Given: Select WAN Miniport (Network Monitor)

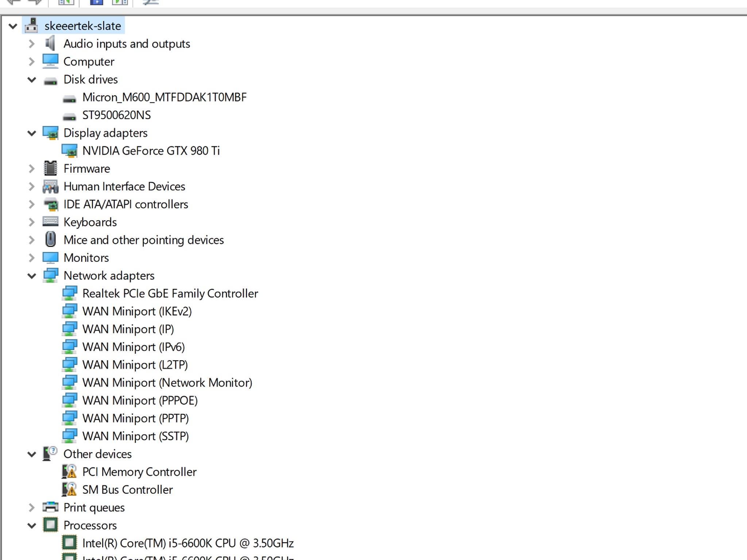Looking at the screenshot, I should point(167,383).
